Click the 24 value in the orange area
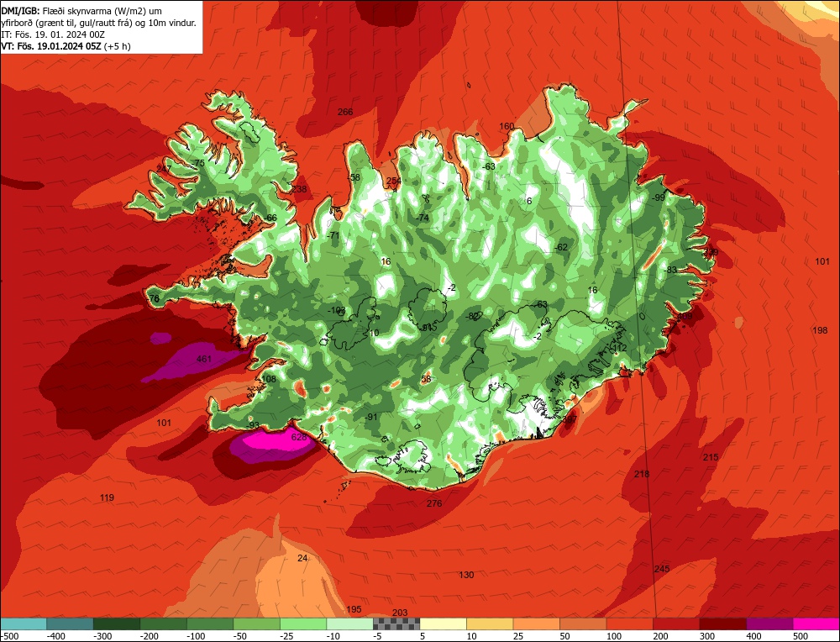Viewport: 840px width, 642px height. point(302,558)
